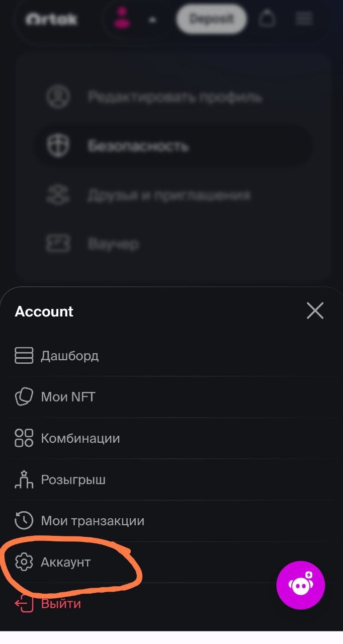Click the Дашборд stacked-rows icon
The width and height of the screenshot is (343, 644).
24,356
